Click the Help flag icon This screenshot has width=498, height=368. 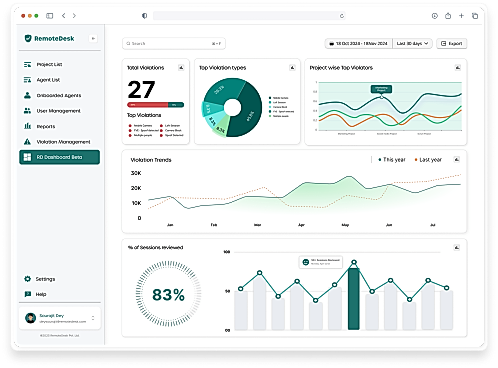[27, 294]
